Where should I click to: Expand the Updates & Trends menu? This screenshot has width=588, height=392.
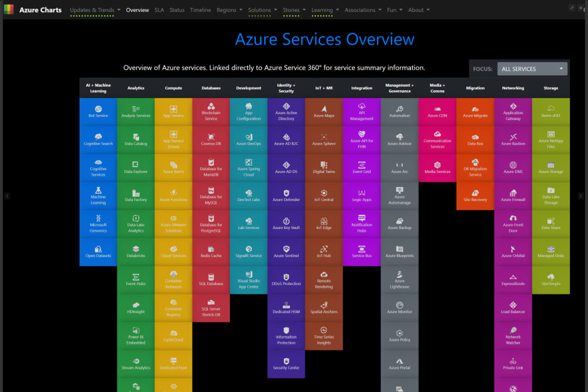click(95, 10)
